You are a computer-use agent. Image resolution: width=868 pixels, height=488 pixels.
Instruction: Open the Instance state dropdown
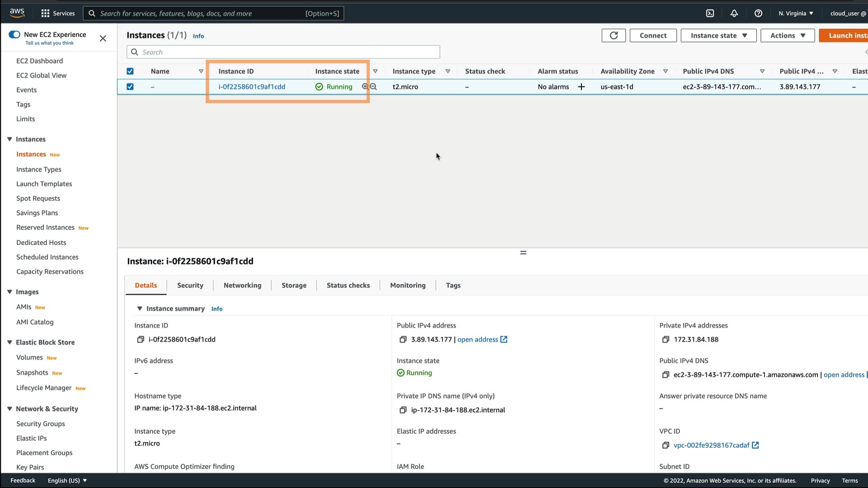click(718, 35)
